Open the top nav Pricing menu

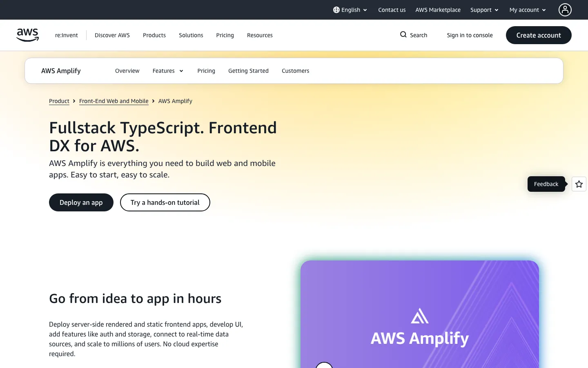point(225,35)
